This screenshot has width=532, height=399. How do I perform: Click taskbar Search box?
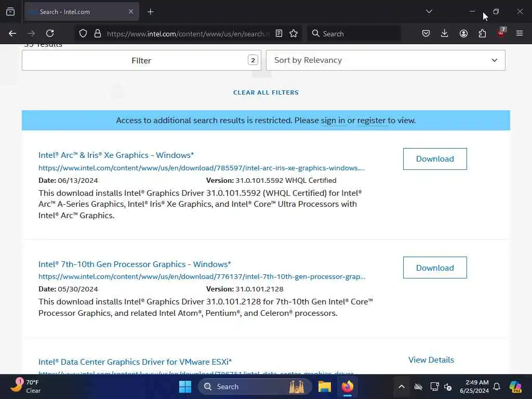[255, 387]
